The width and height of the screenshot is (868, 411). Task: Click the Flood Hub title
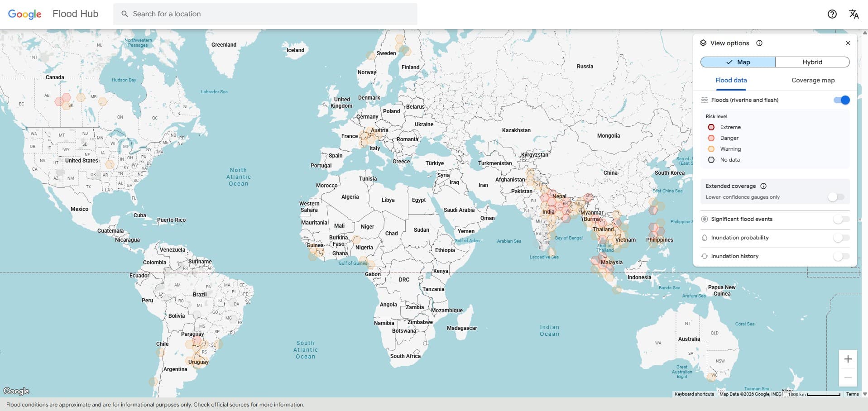(75, 14)
